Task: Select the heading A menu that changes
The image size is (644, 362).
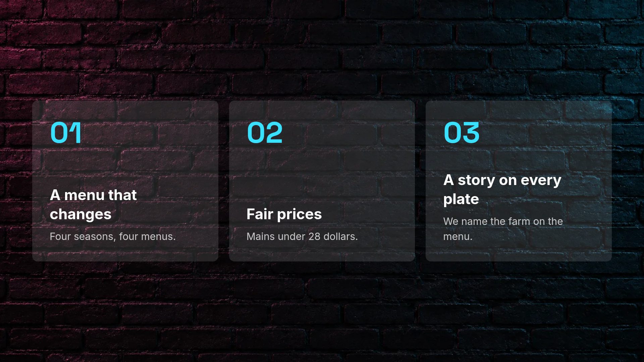Action: (x=93, y=204)
